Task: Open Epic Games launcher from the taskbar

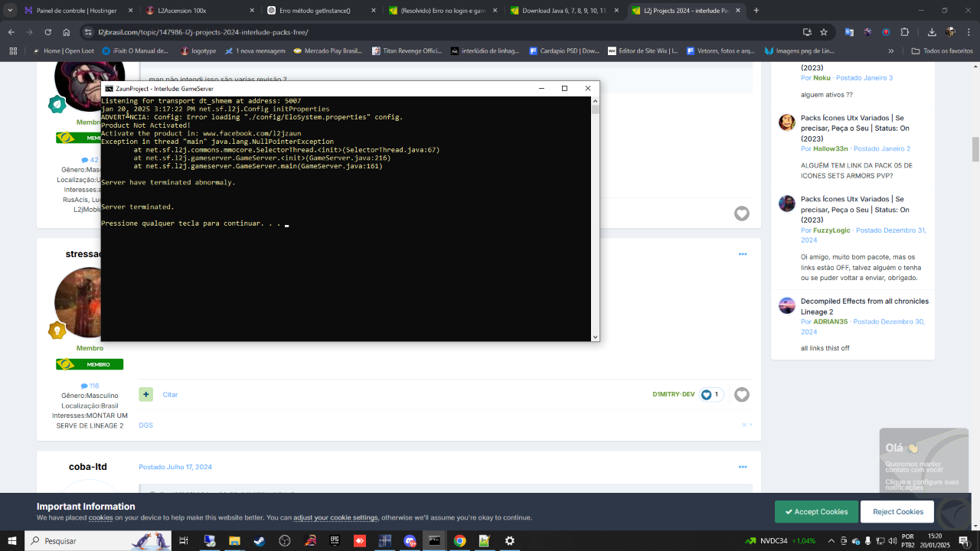Action: 335,540
